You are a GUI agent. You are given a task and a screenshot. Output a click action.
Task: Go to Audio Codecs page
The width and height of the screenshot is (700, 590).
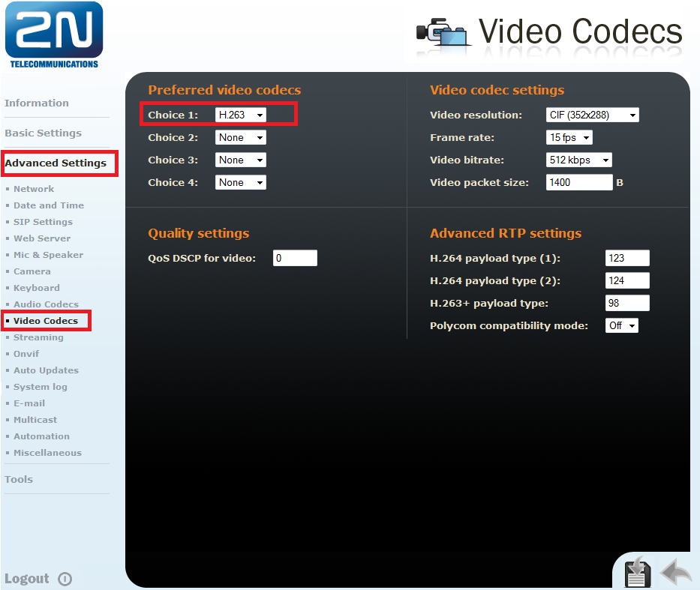click(x=46, y=304)
